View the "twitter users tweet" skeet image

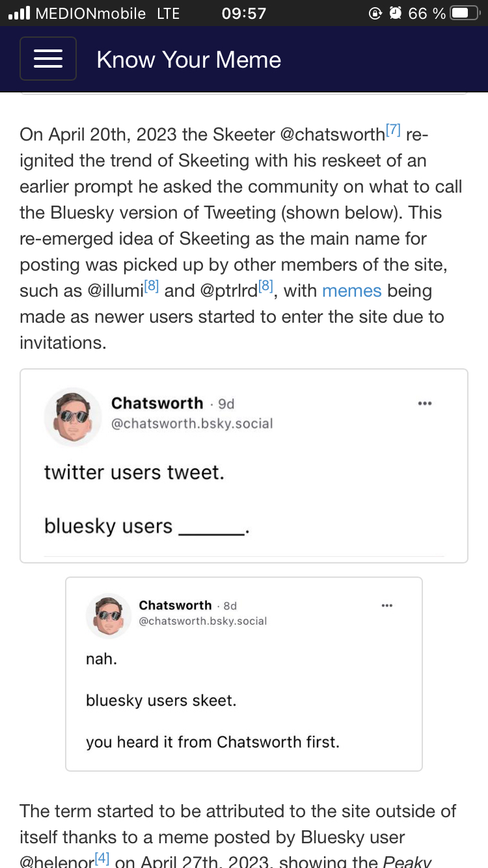tap(244, 481)
